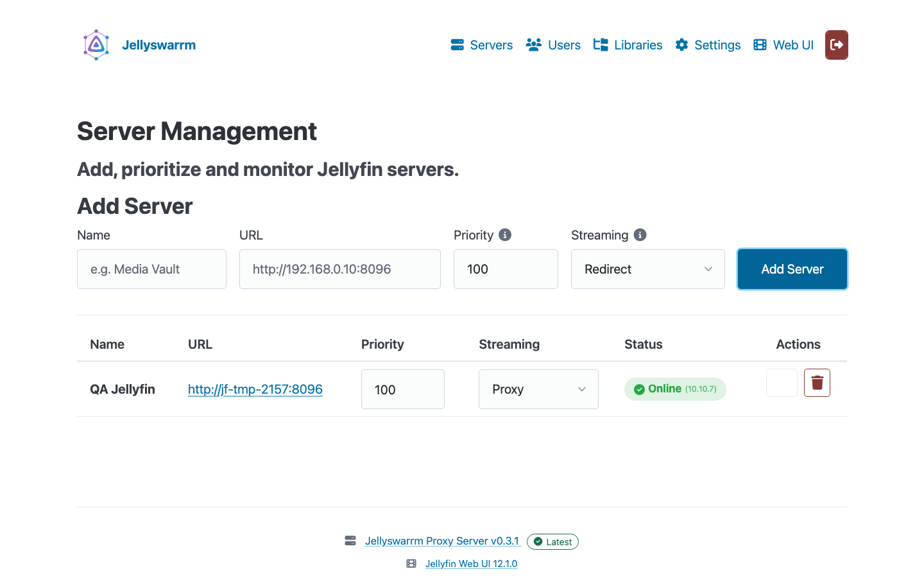
Task: Click the Name column header in table
Action: coord(107,344)
